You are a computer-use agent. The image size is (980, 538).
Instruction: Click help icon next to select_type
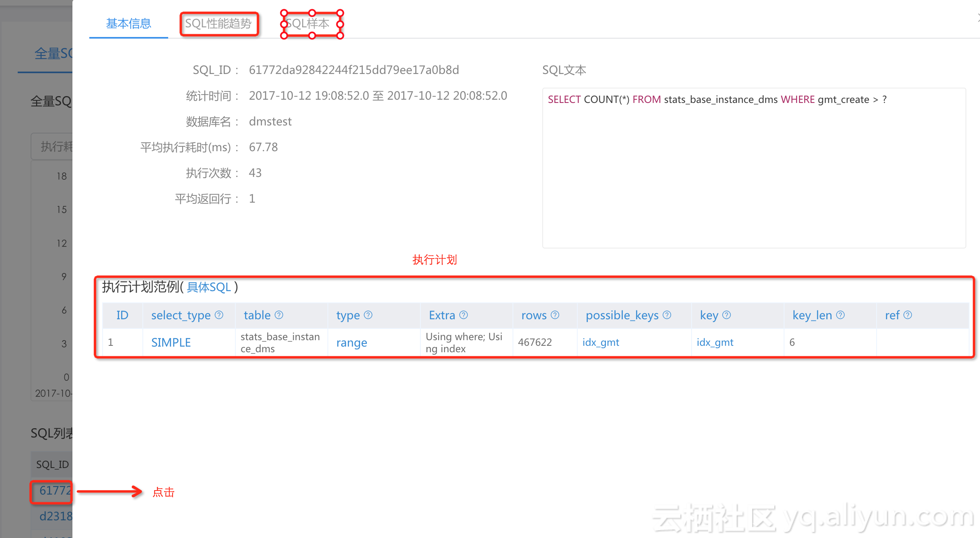point(219,315)
